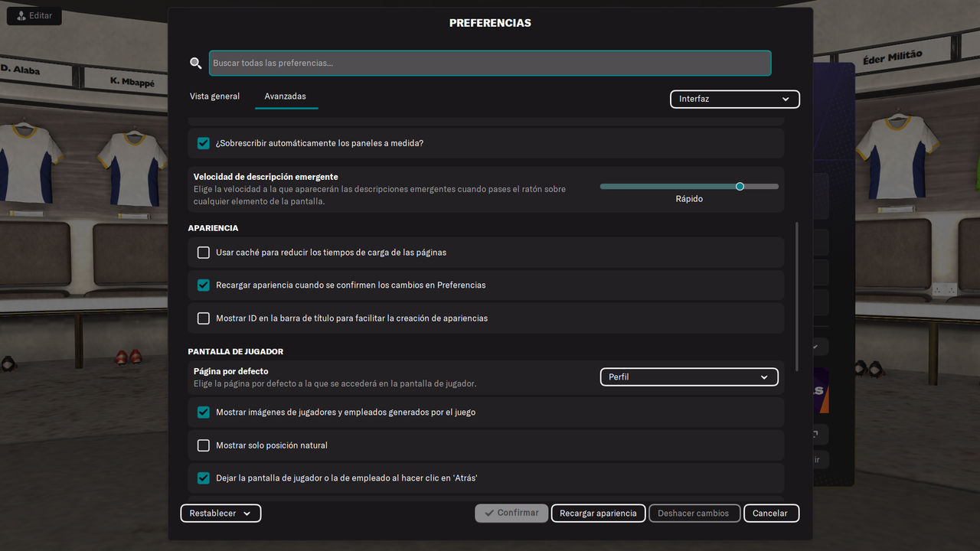
Task: Click the Confirmar button
Action: pos(511,513)
